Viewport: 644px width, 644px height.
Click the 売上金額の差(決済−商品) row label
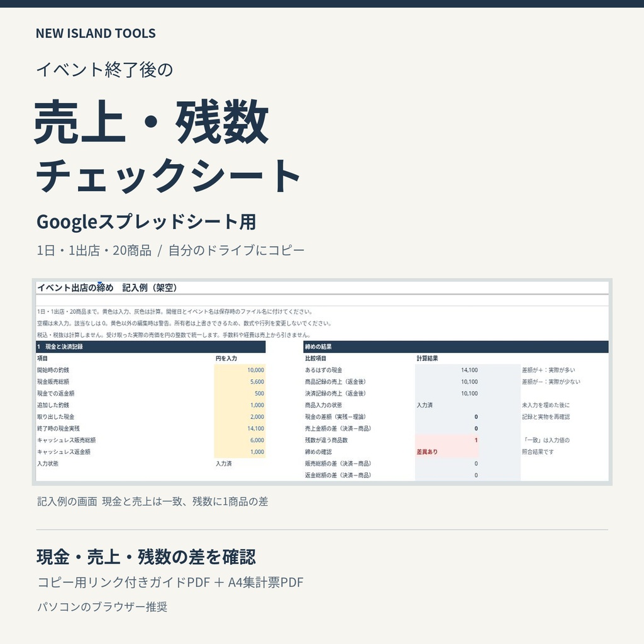tap(338, 428)
